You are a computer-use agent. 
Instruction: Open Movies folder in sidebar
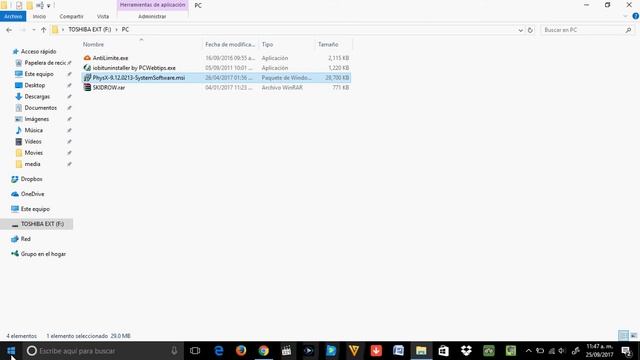click(33, 153)
